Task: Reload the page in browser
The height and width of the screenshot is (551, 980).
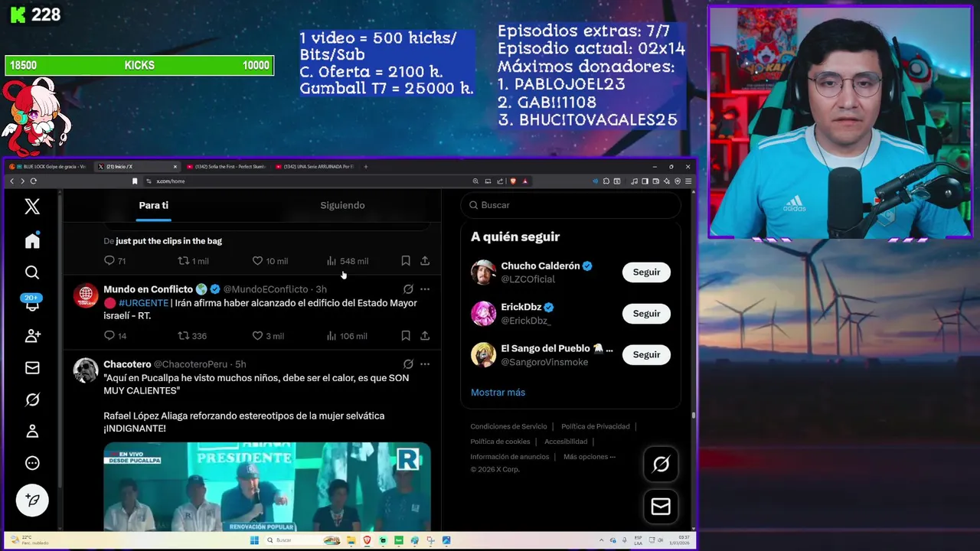Action: 34,181
